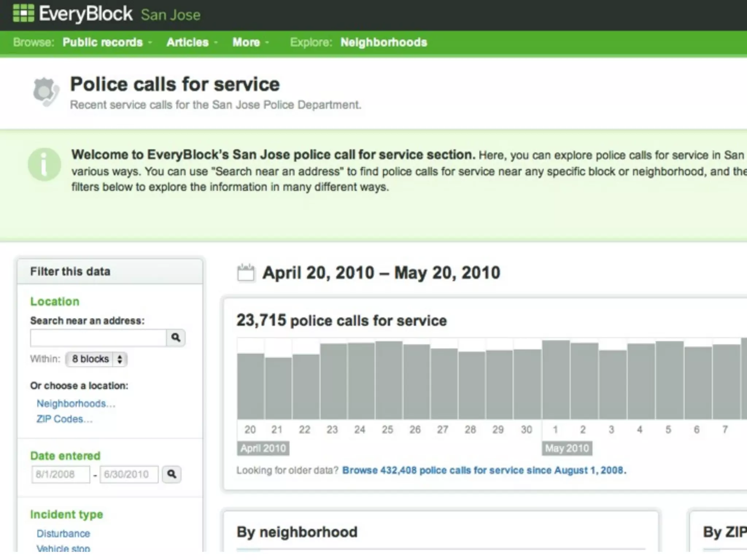Click the calendar icon beside date range
Viewport: 747px width, 560px height.
(246, 273)
